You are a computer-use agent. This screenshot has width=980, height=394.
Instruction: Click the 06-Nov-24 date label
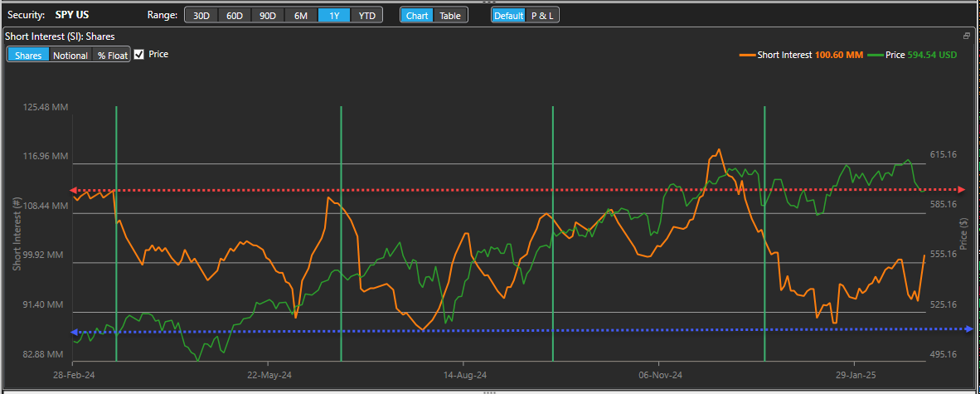click(661, 375)
